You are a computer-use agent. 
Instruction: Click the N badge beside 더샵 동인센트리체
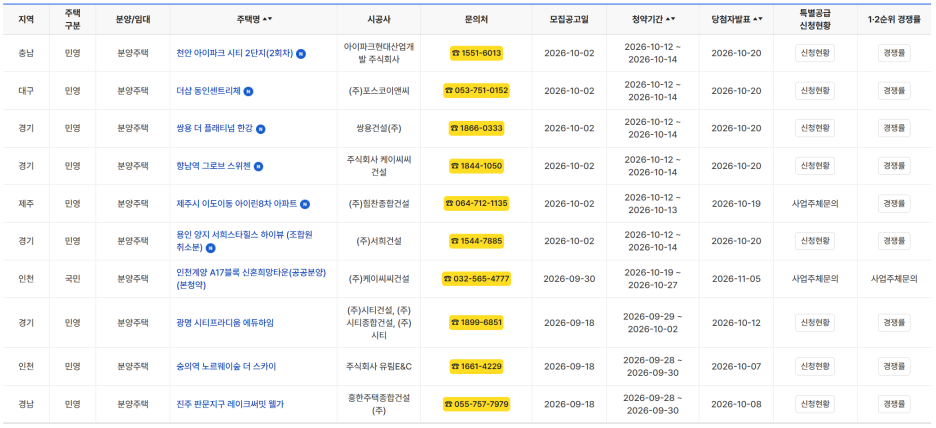(x=248, y=91)
